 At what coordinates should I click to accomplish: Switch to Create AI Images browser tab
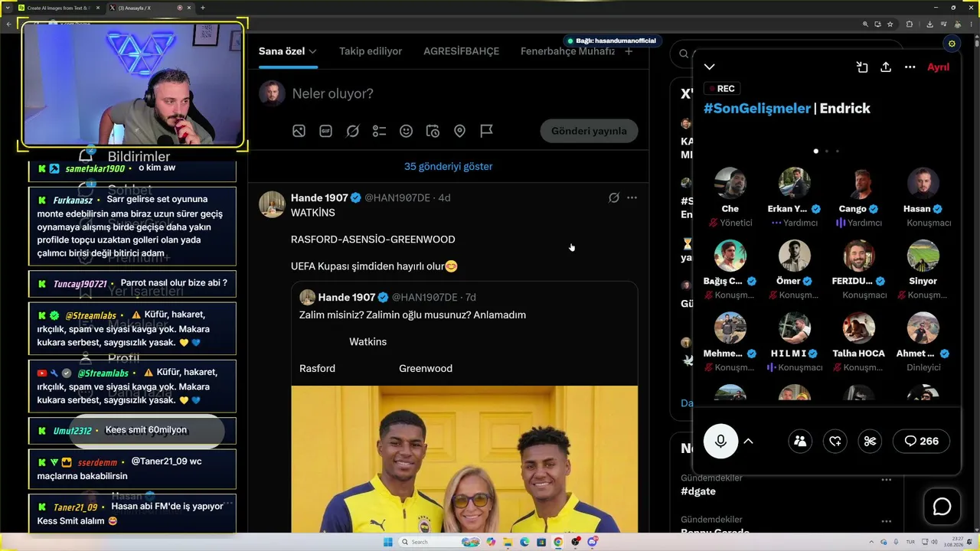pos(58,8)
